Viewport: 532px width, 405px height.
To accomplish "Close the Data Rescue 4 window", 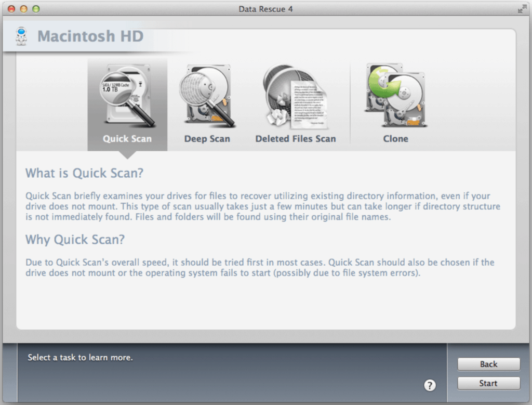I will [x=11, y=9].
